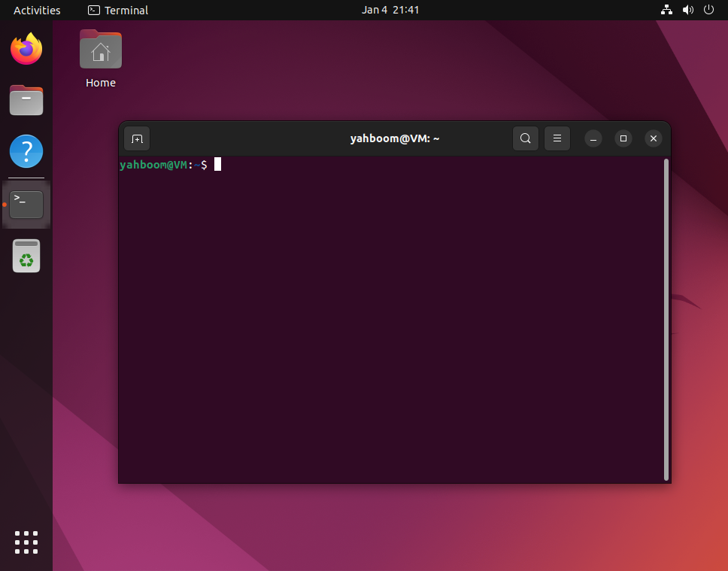
Task: Open a new terminal tab
Action: pos(136,138)
